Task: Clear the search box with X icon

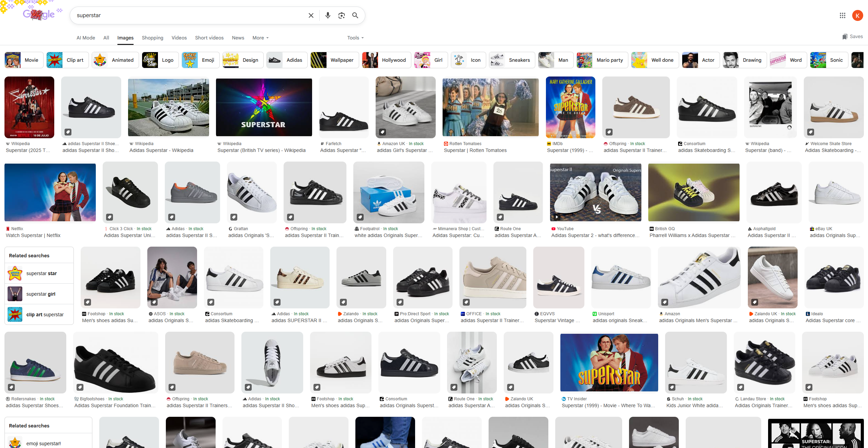Action: 311,15
